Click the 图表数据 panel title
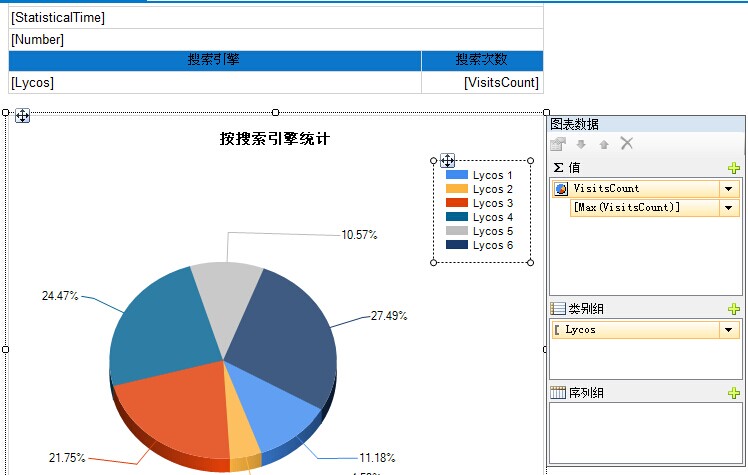 coord(574,124)
